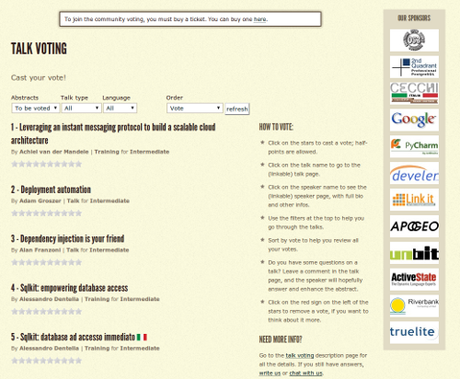The height and width of the screenshot is (379, 460).
Task: Click the 'OUR SPONSORS' heading
Action: tap(414, 18)
